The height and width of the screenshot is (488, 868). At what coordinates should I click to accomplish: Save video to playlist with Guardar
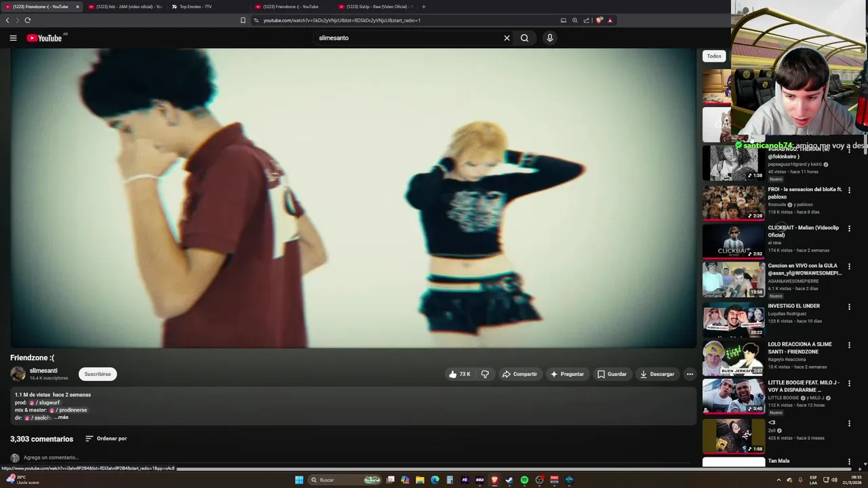612,374
